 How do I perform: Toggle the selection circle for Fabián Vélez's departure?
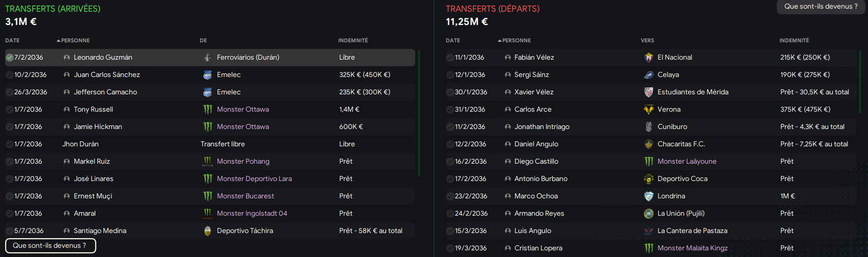click(450, 58)
